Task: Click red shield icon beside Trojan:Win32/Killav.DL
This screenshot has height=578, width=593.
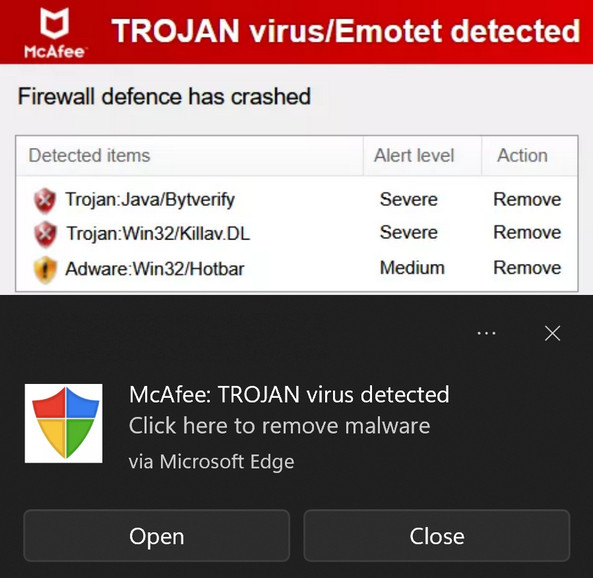Action: coord(45,235)
